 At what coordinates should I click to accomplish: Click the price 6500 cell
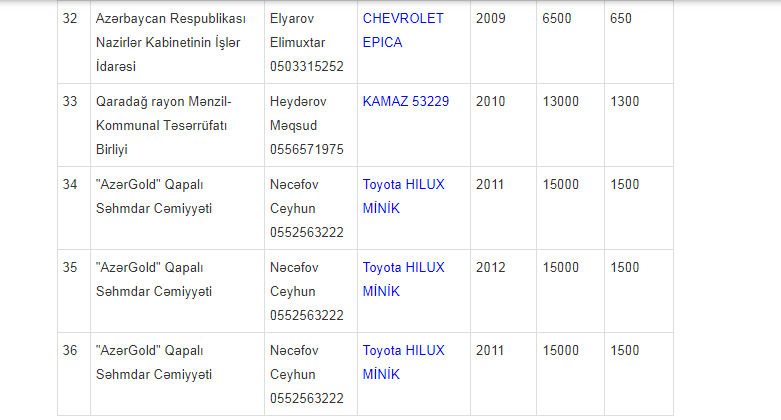(x=570, y=42)
